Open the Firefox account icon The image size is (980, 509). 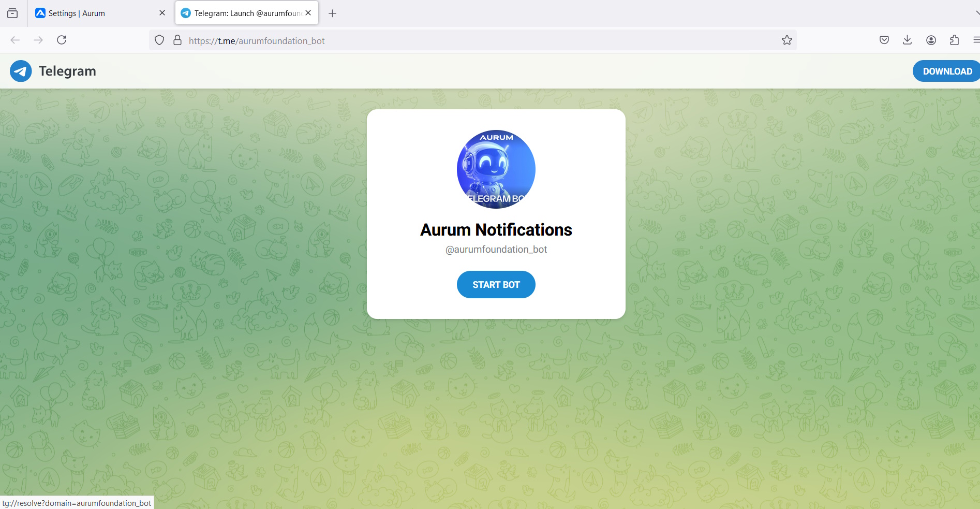pyautogui.click(x=931, y=40)
